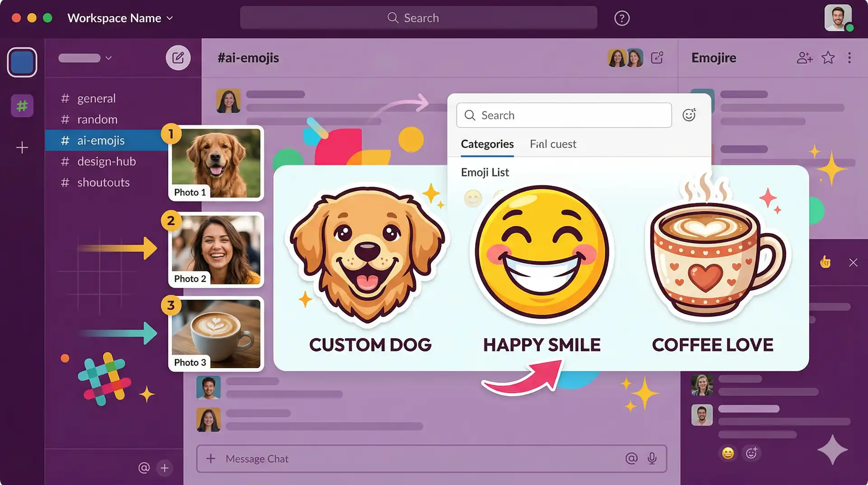Image resolution: width=868 pixels, height=485 pixels.
Task: Switch to the Finl cuest tab
Action: [x=552, y=144]
